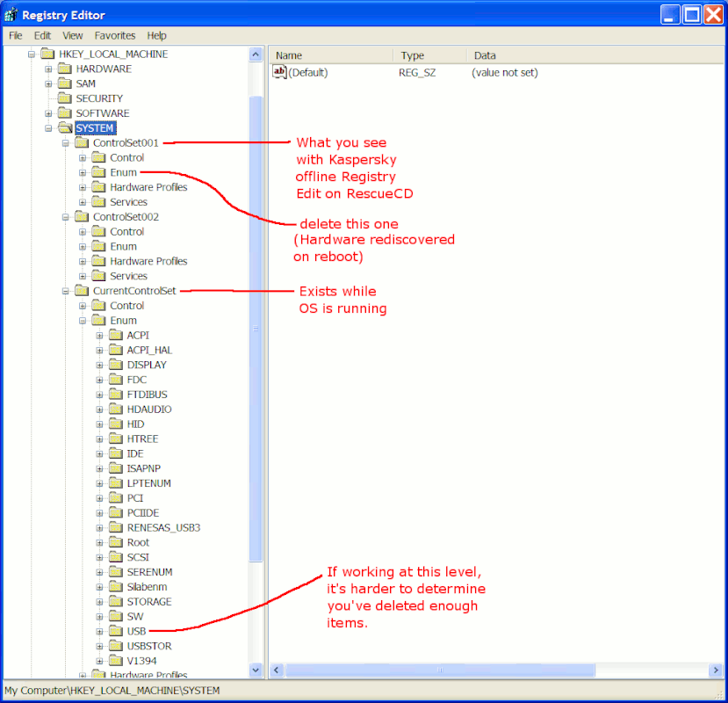The image size is (728, 703).
Task: Click the HKEY_LOCAL_MACHINE folder icon
Action: point(47,54)
